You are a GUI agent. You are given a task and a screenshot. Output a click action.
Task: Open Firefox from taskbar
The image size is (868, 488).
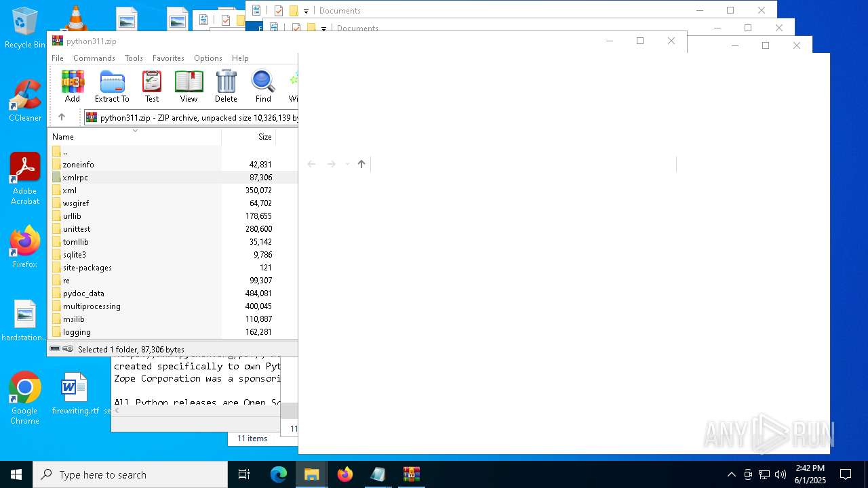[345, 474]
